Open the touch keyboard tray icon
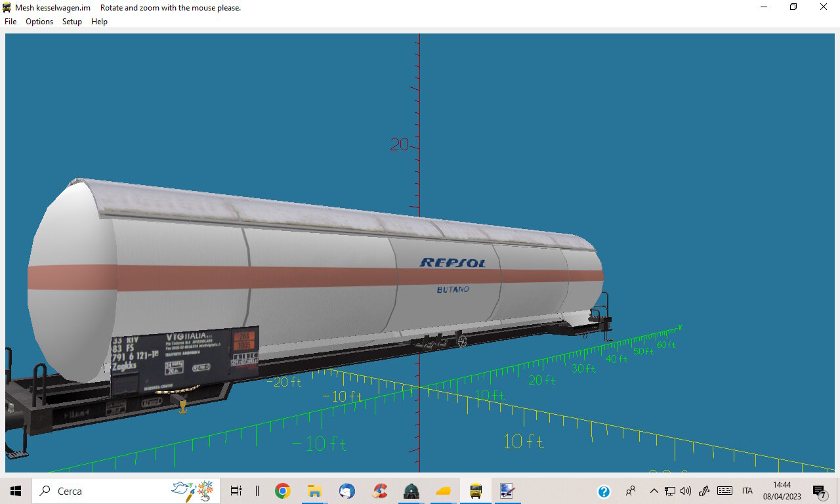Image resolution: width=840 pixels, height=504 pixels. (724, 491)
